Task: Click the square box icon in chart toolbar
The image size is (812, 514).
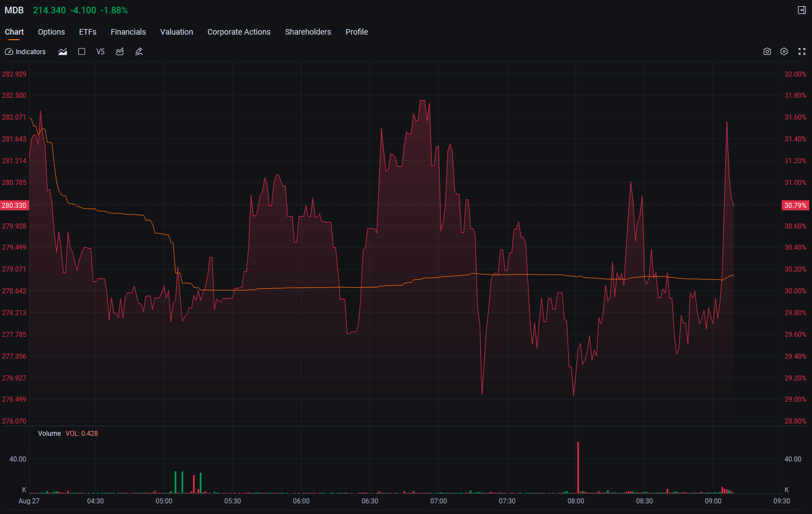Action: 82,51
